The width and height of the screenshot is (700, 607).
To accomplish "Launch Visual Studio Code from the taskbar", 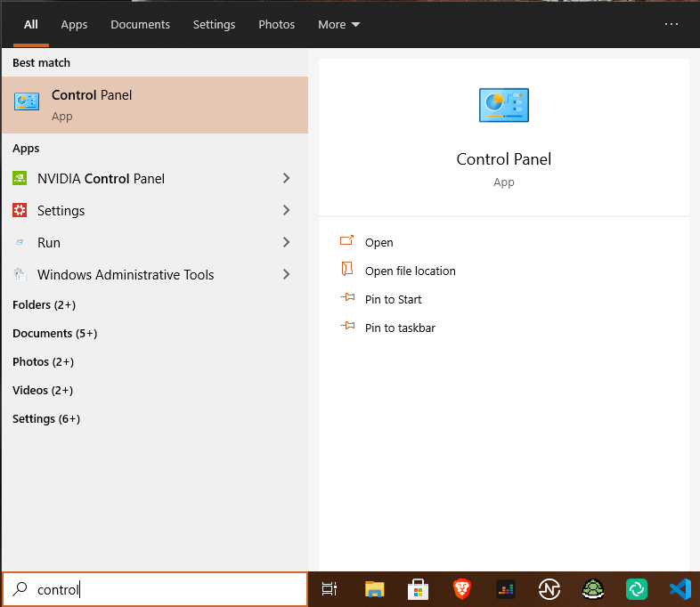I will pos(680,589).
